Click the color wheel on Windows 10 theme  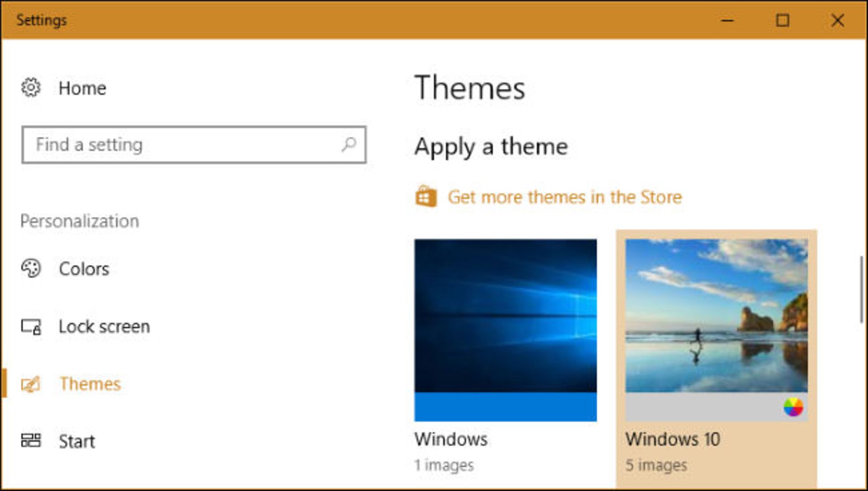click(x=793, y=408)
